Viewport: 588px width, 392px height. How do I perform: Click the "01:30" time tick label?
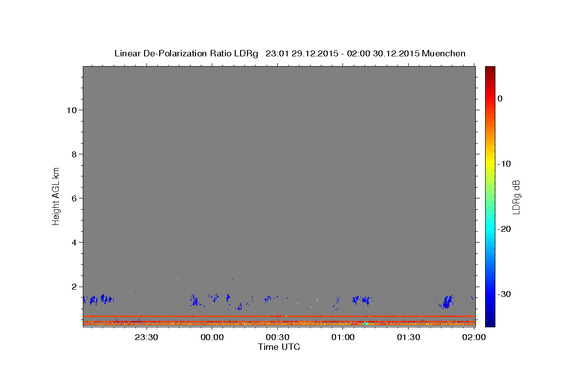tap(409, 337)
